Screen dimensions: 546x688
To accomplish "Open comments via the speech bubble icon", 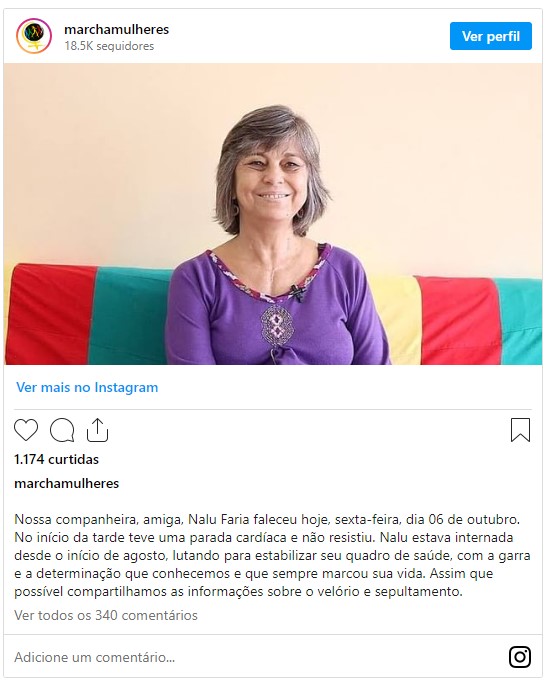I will tap(62, 430).
